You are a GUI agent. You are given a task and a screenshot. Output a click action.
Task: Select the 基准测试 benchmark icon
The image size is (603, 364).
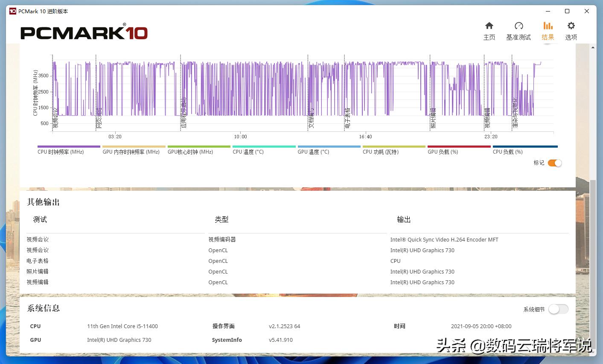coord(519,30)
